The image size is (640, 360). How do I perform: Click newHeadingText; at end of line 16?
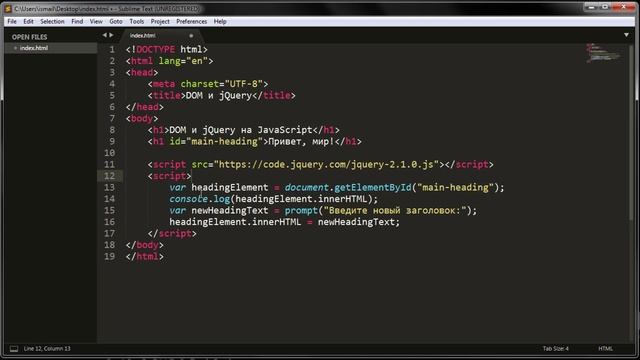pyautogui.click(x=359, y=222)
